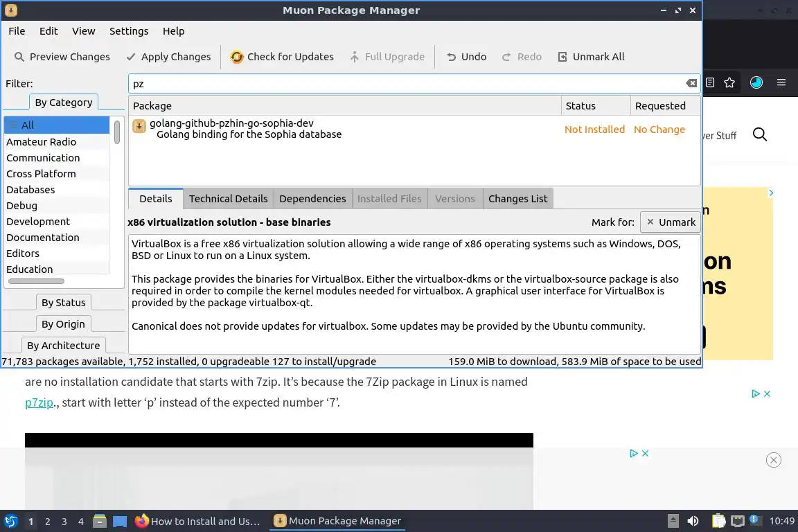Image resolution: width=798 pixels, height=532 pixels.
Task: Expand the By Status filter section
Action: click(x=64, y=303)
